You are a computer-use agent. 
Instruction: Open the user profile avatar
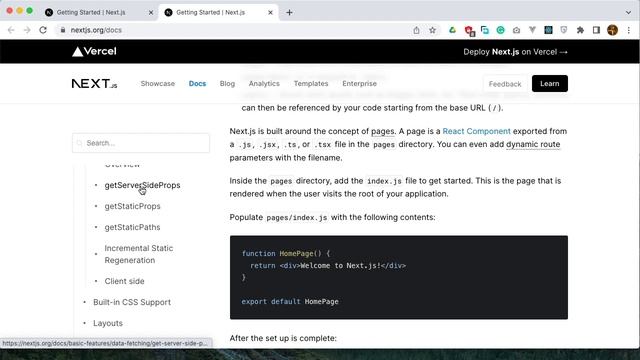click(x=612, y=30)
